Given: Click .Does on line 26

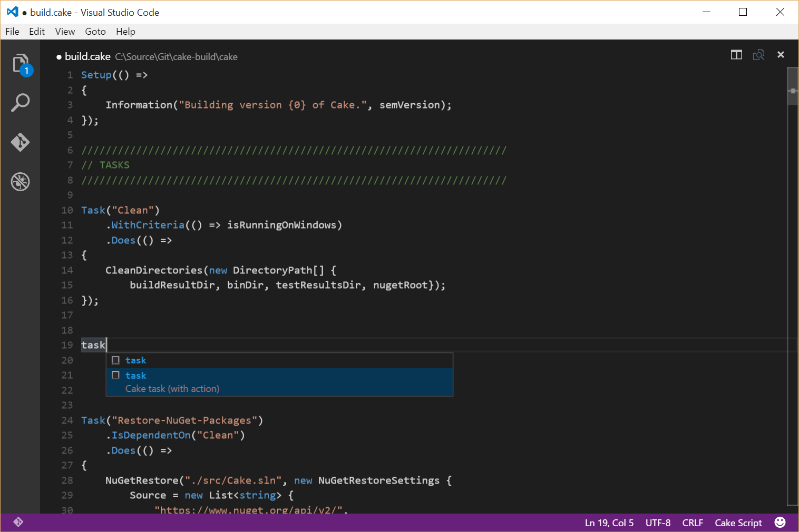Looking at the screenshot, I should [x=121, y=450].
